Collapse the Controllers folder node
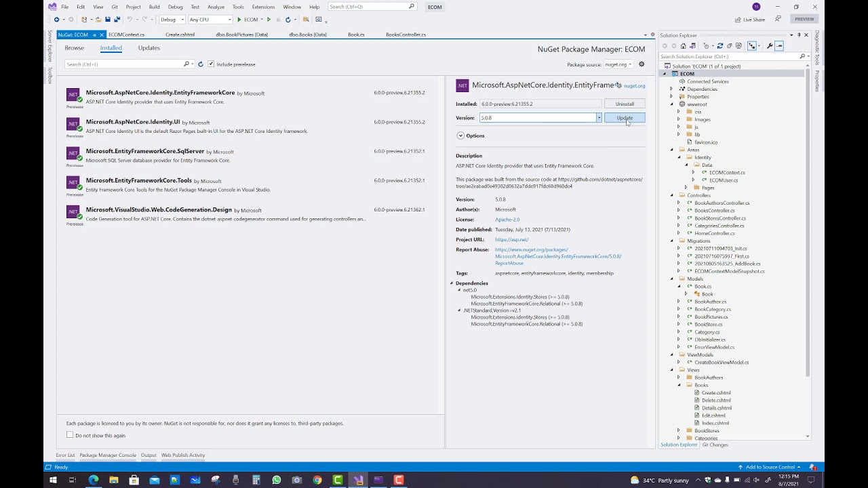 [671, 195]
